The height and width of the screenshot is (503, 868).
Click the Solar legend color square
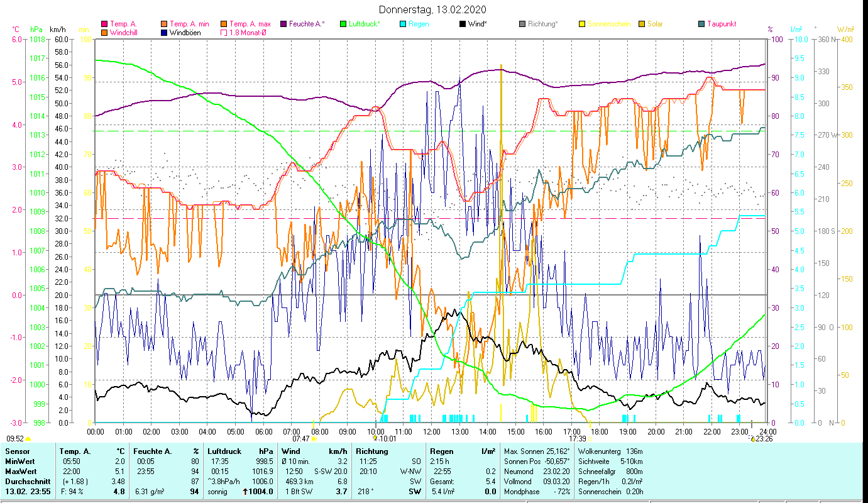[642, 24]
